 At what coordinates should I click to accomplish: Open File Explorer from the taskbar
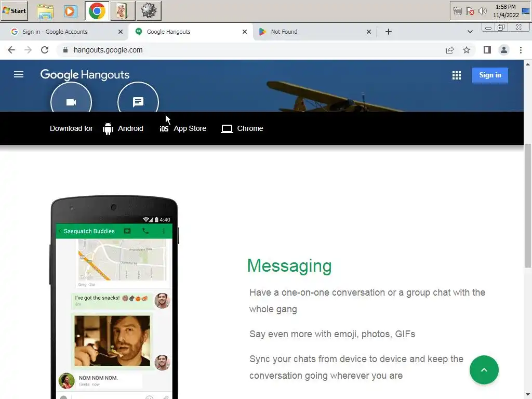(x=45, y=11)
